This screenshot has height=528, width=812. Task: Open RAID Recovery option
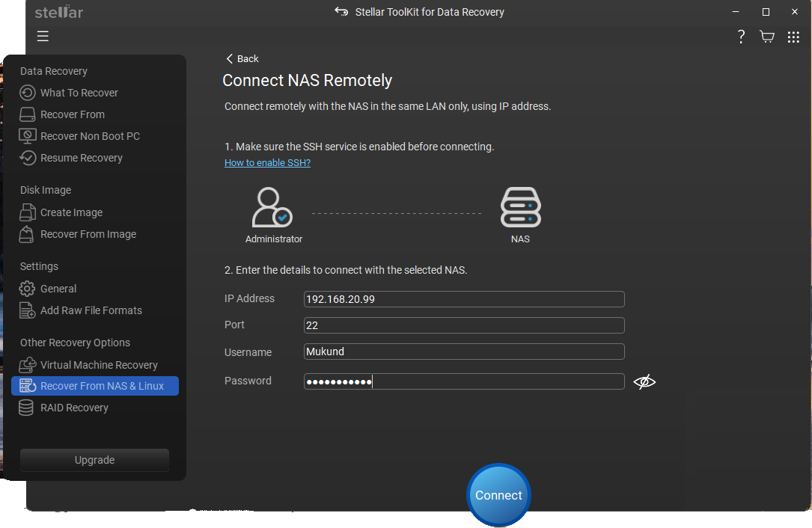point(74,408)
